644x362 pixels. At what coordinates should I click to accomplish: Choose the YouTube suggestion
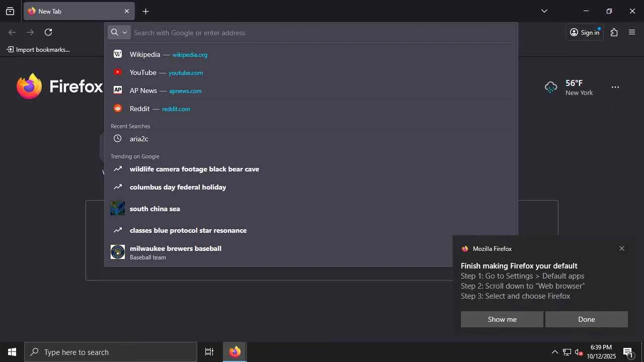click(x=311, y=72)
